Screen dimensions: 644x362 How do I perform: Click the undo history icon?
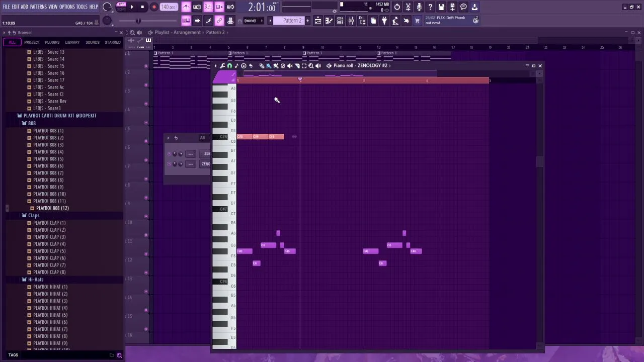(397, 7)
